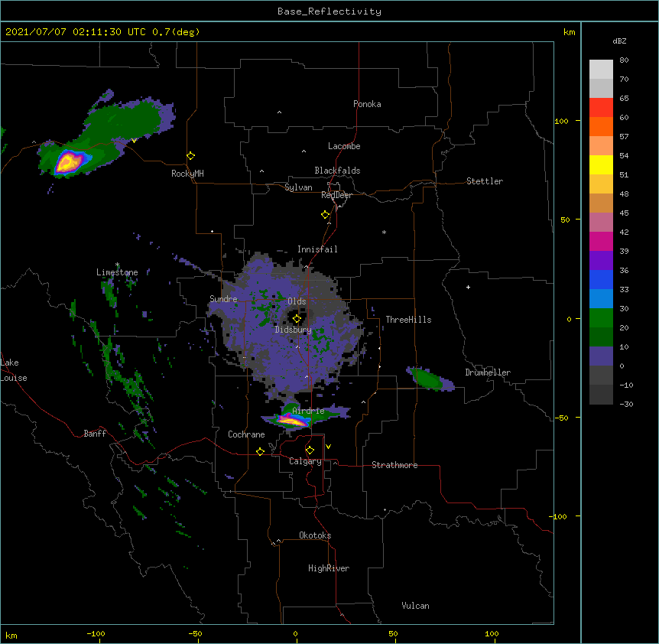This screenshot has height=644, width=659.
Task: Pick the blue 33-36 dBZ legend swatch
Action: pos(601,279)
